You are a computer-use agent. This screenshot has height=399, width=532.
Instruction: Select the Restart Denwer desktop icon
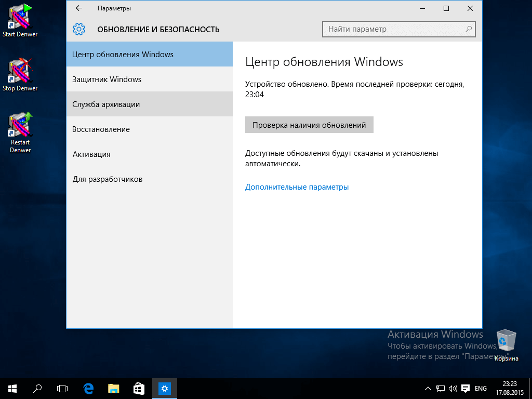(x=20, y=132)
